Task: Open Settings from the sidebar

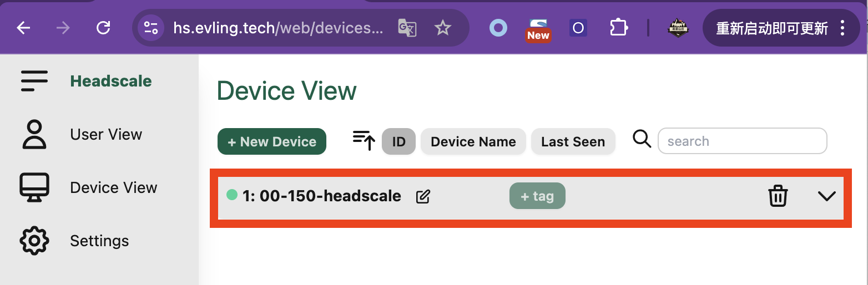Action: (x=99, y=241)
